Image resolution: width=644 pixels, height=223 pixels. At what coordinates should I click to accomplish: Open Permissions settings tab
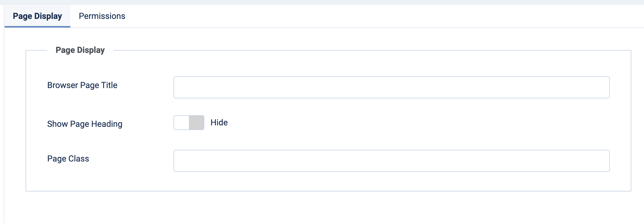tap(102, 16)
